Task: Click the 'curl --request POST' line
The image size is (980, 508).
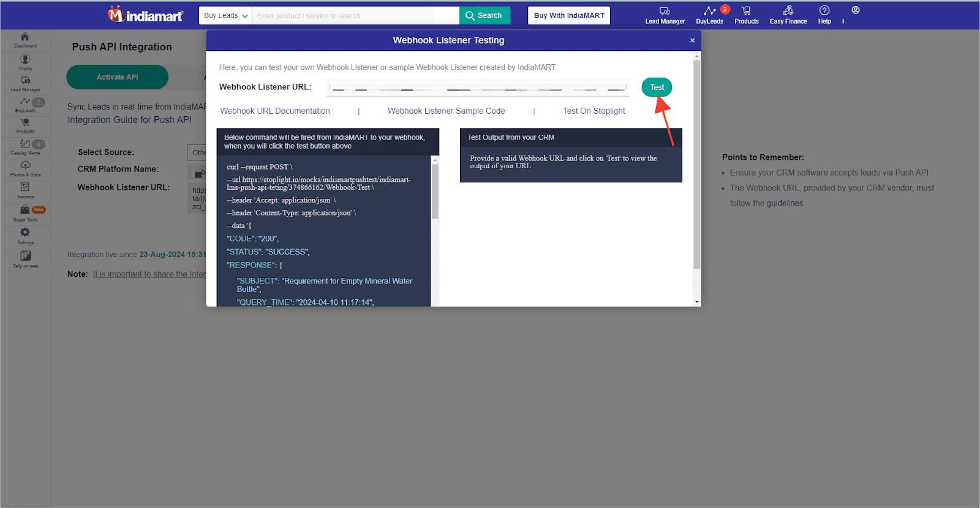Action: 260,166
